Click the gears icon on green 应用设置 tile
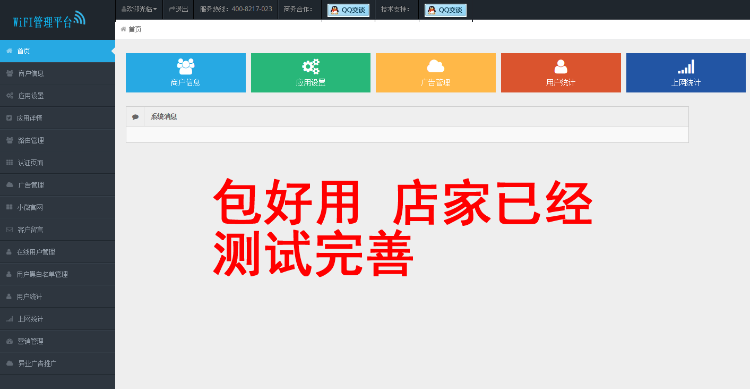Viewport: 750px width, 389px height. point(310,66)
